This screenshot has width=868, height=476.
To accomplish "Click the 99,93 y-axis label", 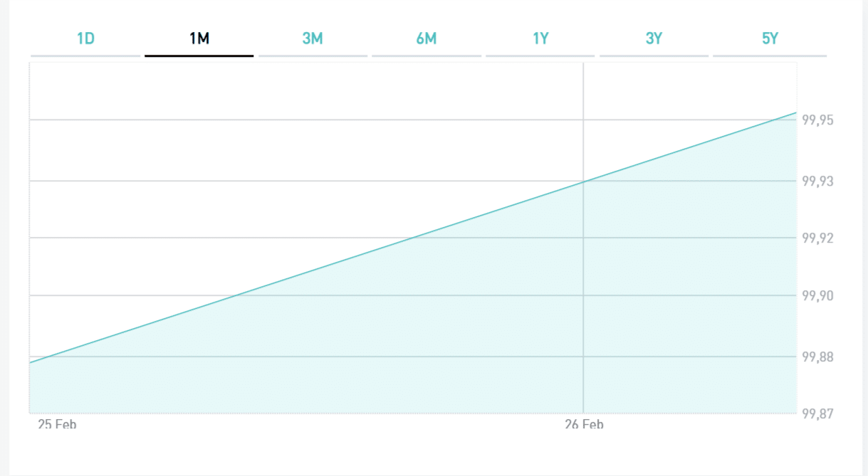I will (x=817, y=181).
